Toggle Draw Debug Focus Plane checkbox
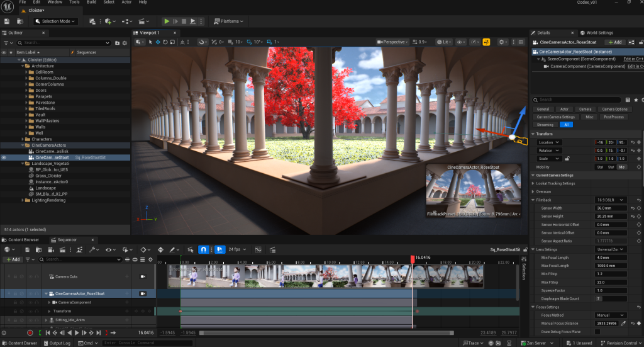This screenshot has width=644, height=347. (597, 331)
